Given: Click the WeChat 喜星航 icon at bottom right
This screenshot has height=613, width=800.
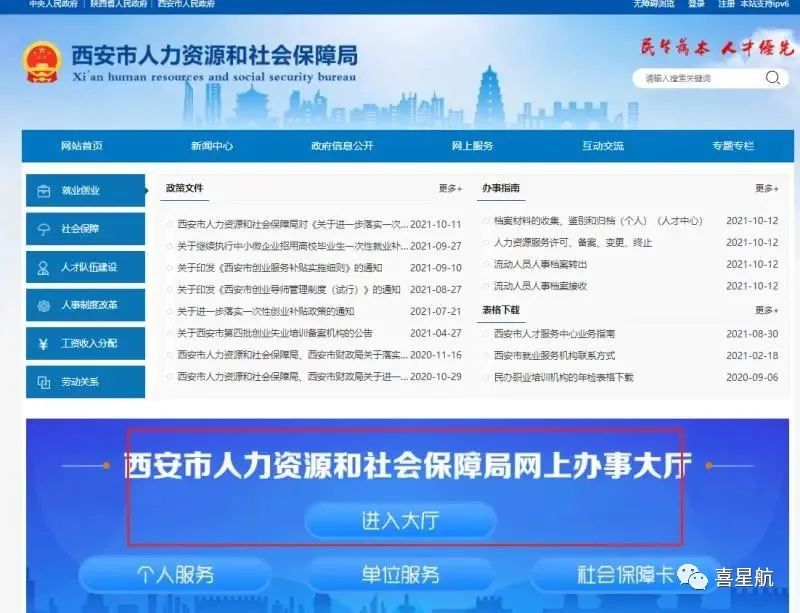Looking at the screenshot, I should coord(692,575).
